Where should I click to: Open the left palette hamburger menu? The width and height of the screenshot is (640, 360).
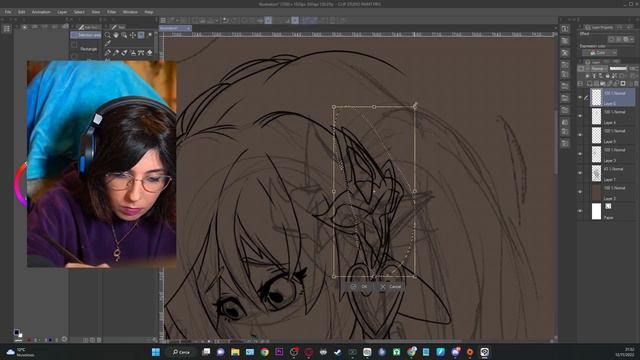point(7,29)
